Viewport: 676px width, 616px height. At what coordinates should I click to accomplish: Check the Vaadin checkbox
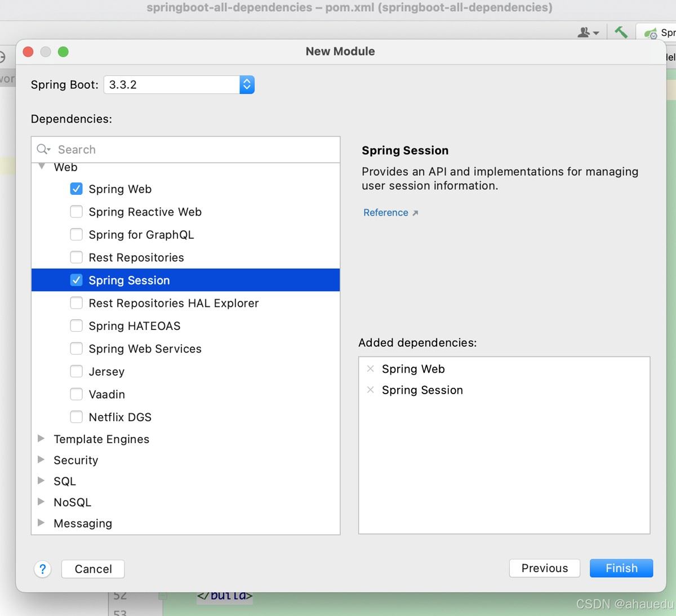tap(76, 394)
